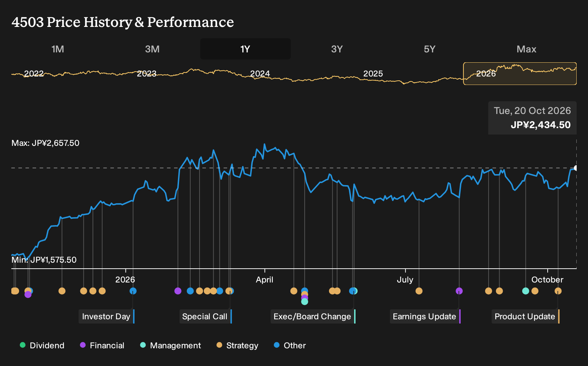Open the Product Update event label
Screen dimensions: 588x366
tap(525, 316)
